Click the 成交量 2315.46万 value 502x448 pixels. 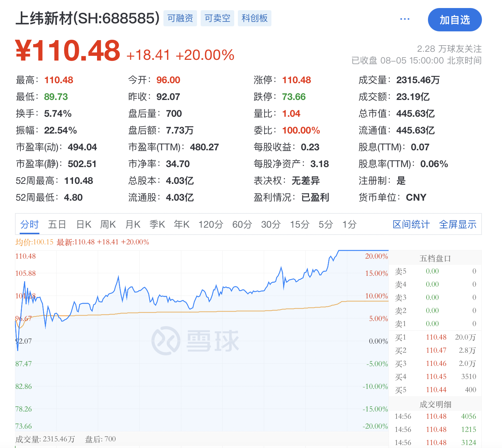coord(418,80)
